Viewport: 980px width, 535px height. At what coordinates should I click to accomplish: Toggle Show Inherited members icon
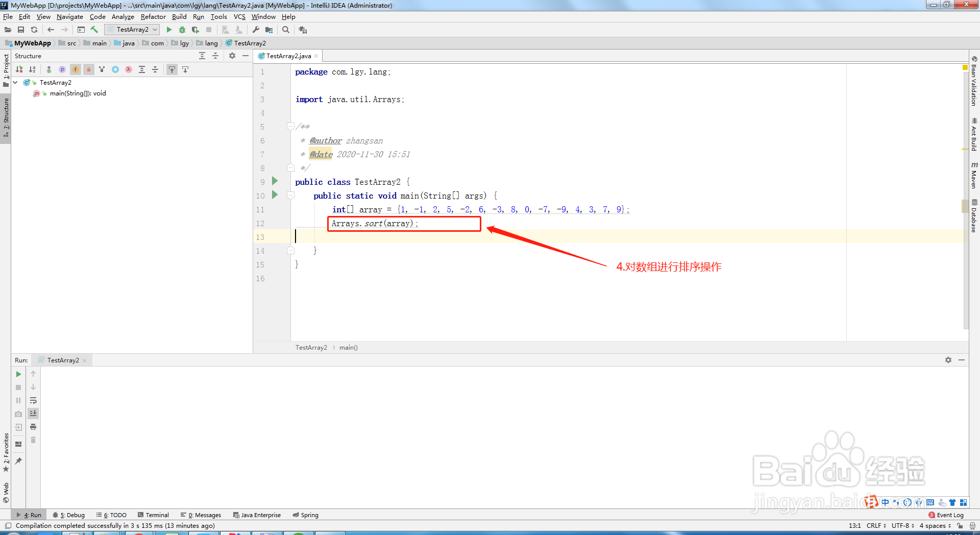point(49,69)
